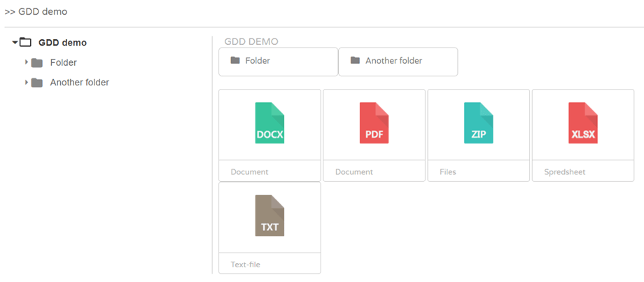The width and height of the screenshot is (644, 282).
Task: Click the teal ZIP file icon
Action: [478, 123]
